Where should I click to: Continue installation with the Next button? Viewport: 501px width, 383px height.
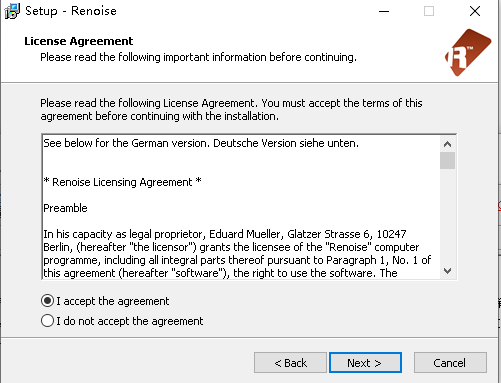point(365,363)
